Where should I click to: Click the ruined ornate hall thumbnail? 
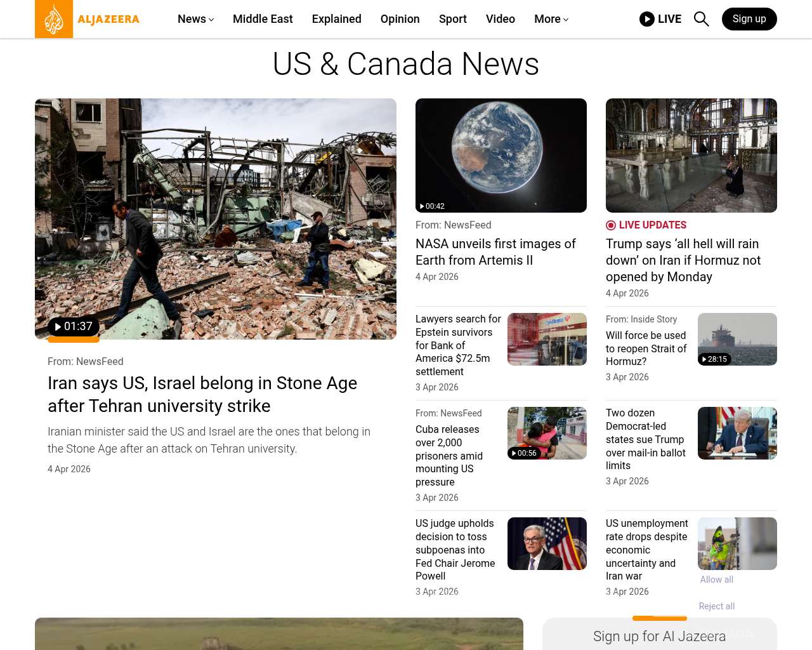[x=691, y=156]
